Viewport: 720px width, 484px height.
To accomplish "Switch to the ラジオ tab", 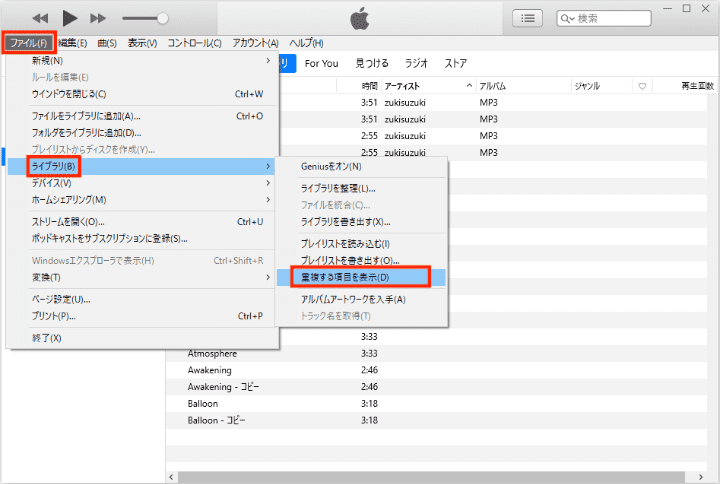I will click(416, 63).
